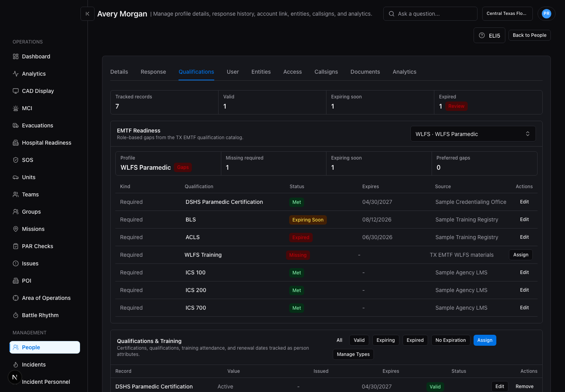Open Manage Types
This screenshot has height=392, width=565.
(353, 354)
